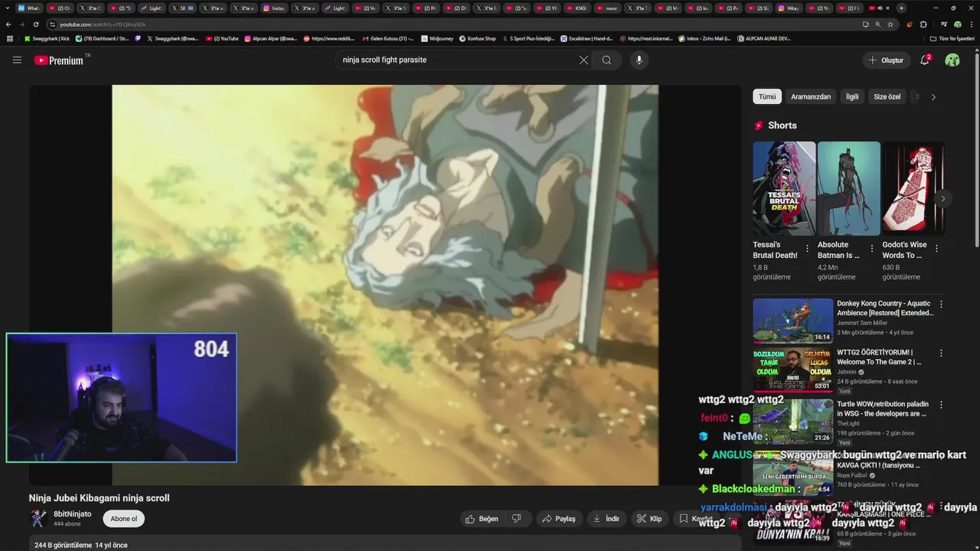Reload the current page
The image size is (980, 551).
point(36,24)
